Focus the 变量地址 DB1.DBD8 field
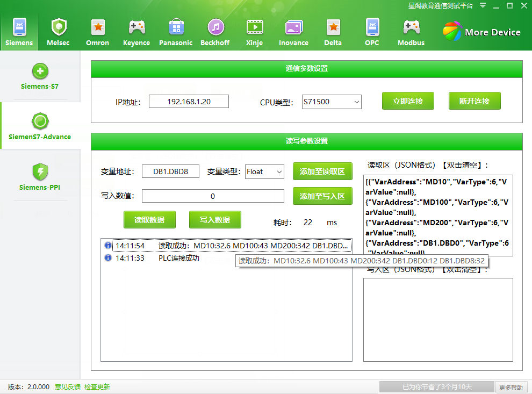Screen dimensions: 532x394 coord(170,171)
